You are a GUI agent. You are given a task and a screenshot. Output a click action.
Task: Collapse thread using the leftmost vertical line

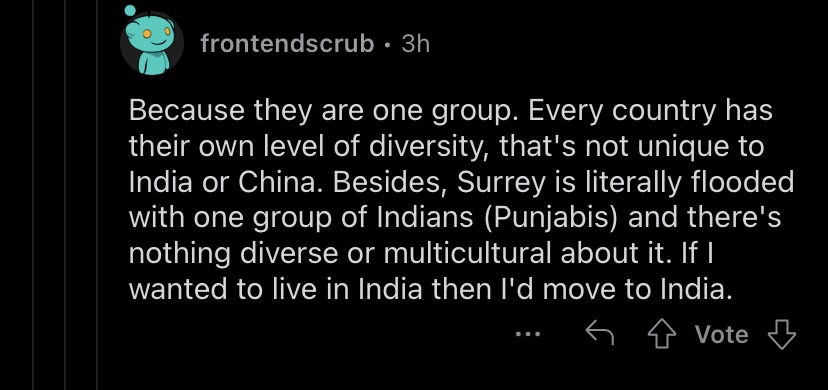click(34, 195)
